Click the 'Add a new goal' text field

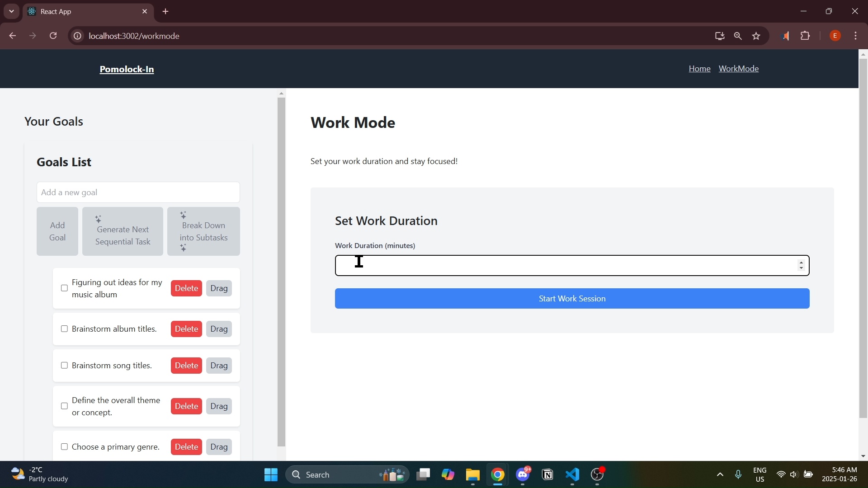tap(138, 192)
